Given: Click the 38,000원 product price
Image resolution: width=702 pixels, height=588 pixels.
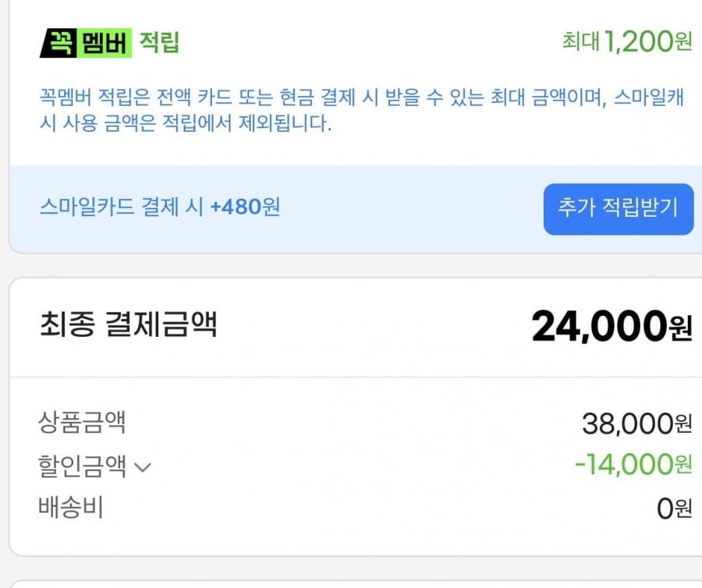Looking at the screenshot, I should click(636, 423).
